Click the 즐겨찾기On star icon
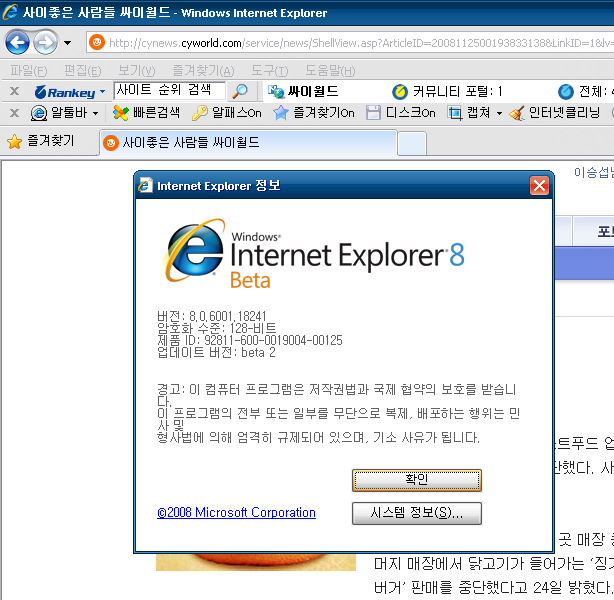Viewport: 614px width, 600px height. tap(280, 113)
